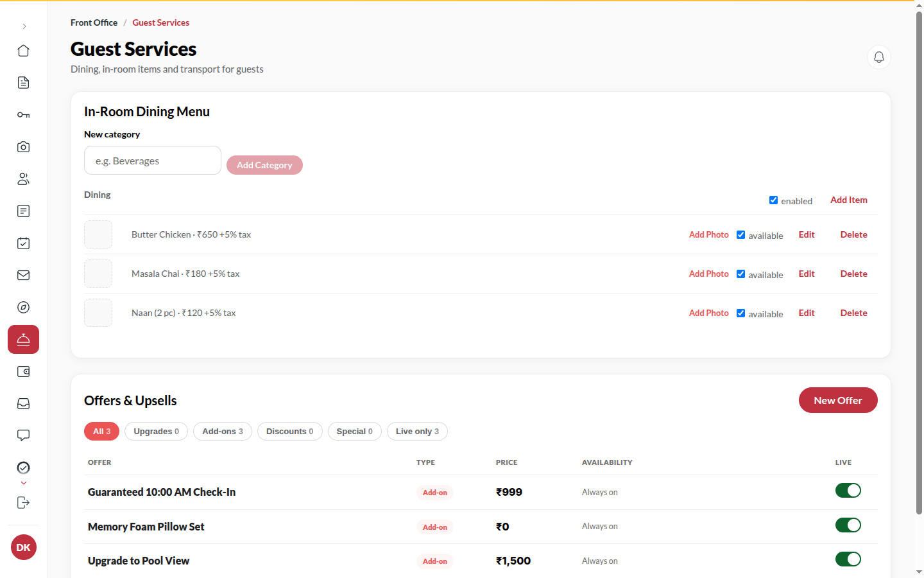
Task: Open the inbox tray icon in the sidebar
Action: click(23, 404)
